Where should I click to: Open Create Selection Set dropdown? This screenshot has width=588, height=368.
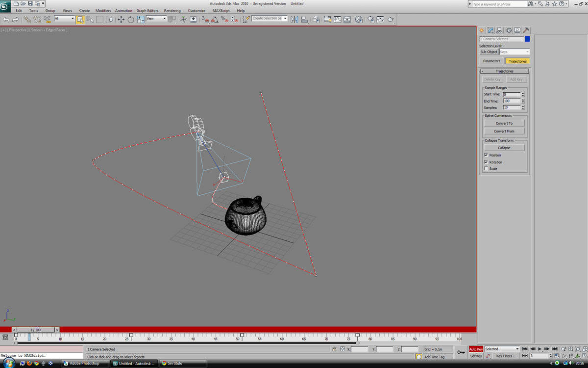tap(269, 19)
